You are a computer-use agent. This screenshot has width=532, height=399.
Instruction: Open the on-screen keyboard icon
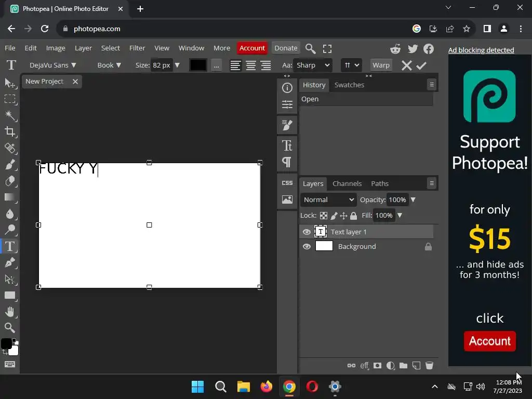(x=9, y=364)
